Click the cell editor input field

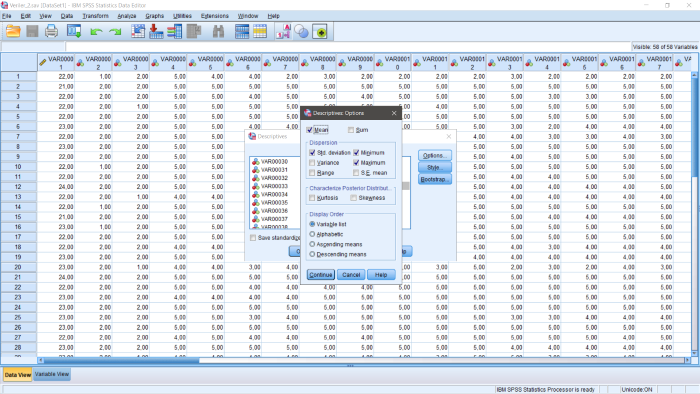coord(348,46)
